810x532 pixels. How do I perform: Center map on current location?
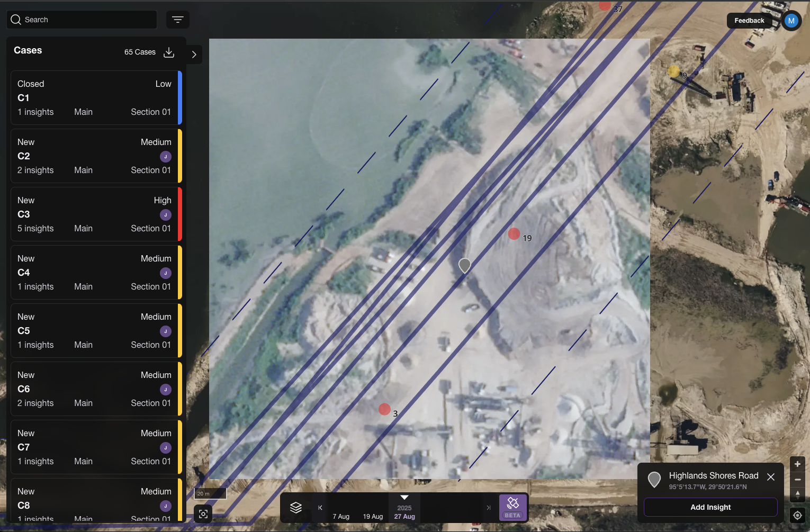tap(797, 515)
